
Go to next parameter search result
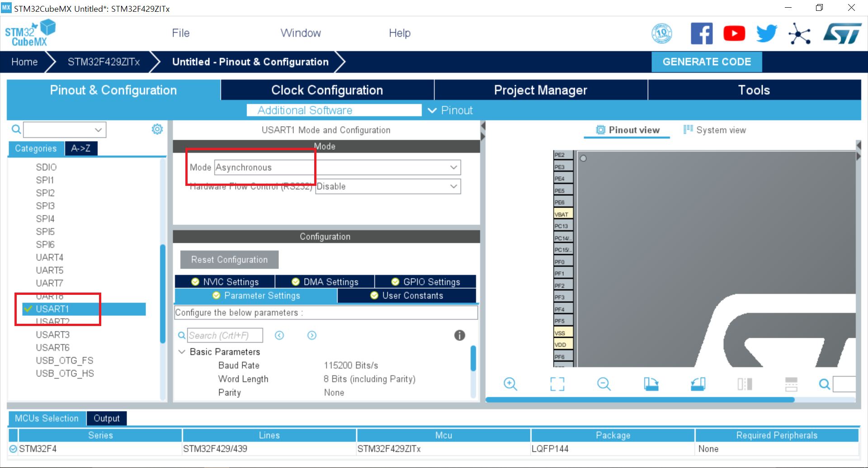click(x=312, y=335)
